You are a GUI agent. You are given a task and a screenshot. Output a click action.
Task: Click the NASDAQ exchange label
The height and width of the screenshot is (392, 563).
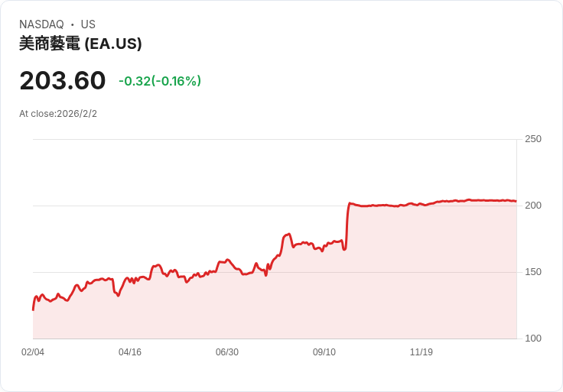tap(41, 24)
